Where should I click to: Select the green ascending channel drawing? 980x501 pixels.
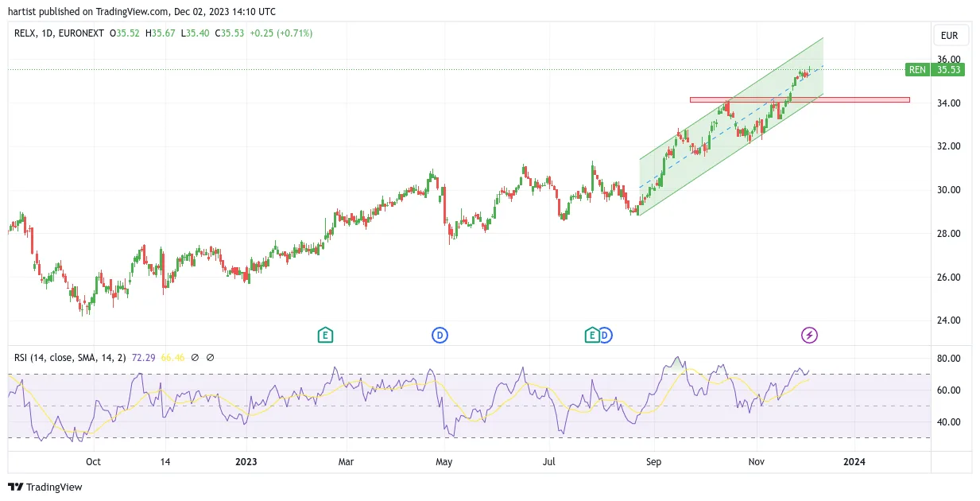click(x=731, y=126)
